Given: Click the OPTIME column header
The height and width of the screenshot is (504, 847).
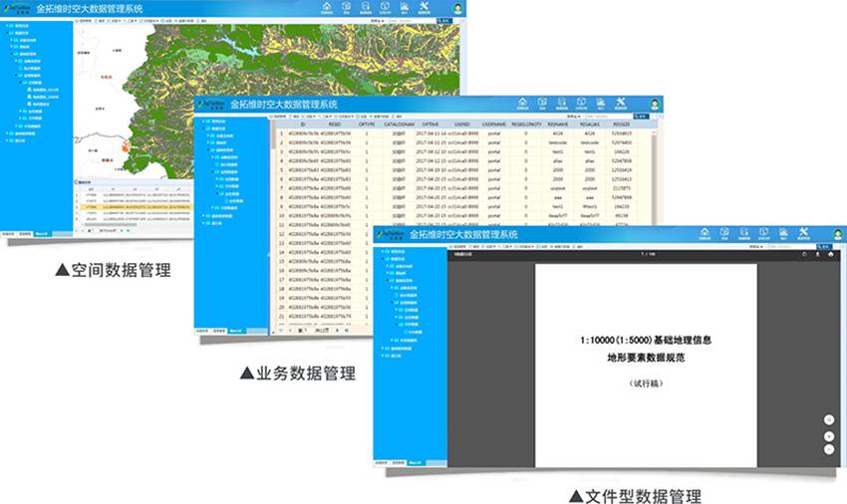Looking at the screenshot, I should pos(430,124).
